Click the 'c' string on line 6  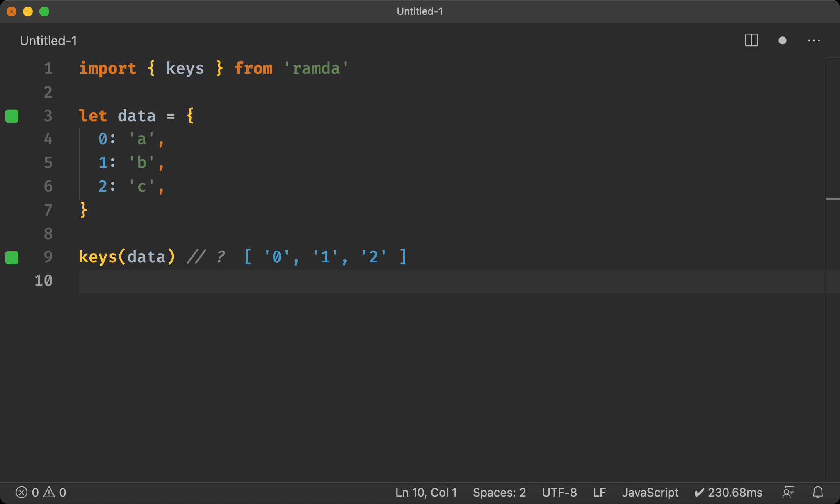142,186
